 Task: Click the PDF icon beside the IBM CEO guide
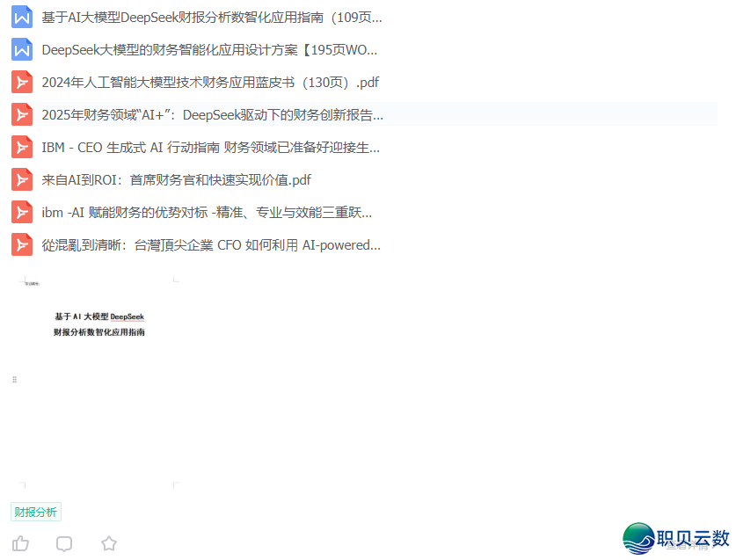[x=22, y=148]
